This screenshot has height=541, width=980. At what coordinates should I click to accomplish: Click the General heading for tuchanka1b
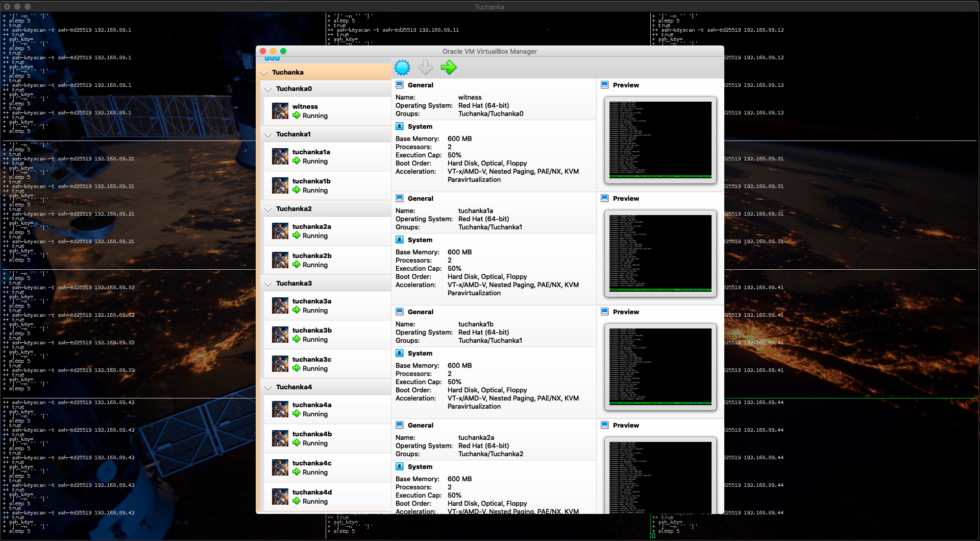tap(421, 312)
